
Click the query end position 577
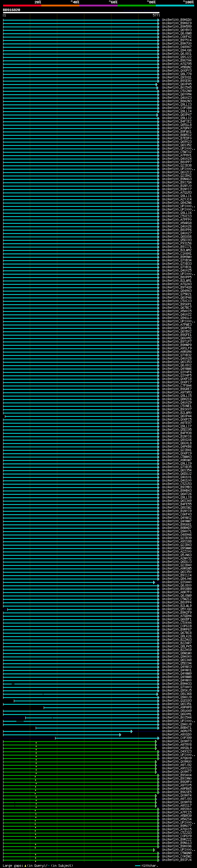[x=155, y=15]
